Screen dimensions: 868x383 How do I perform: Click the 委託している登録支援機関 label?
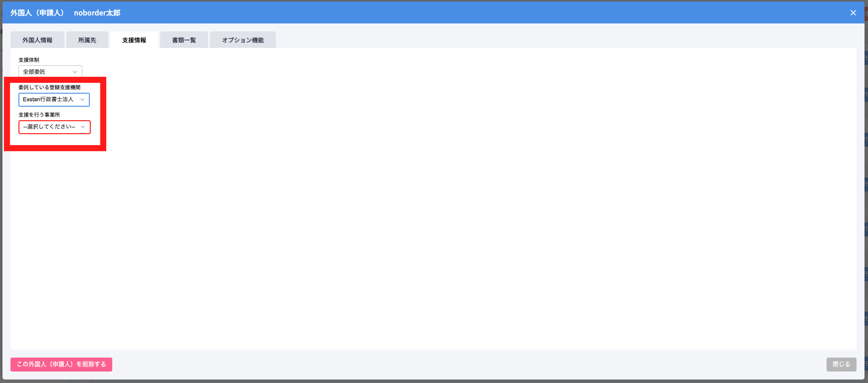(49, 87)
